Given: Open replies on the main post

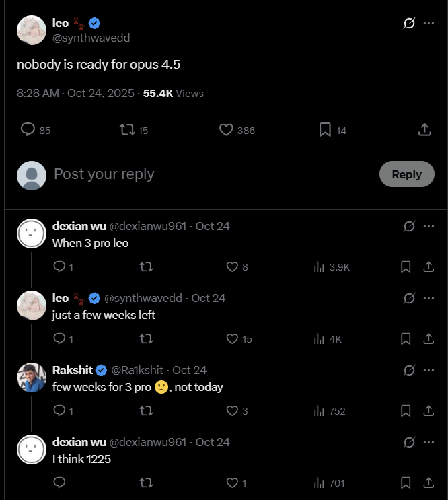Looking at the screenshot, I should [x=28, y=130].
